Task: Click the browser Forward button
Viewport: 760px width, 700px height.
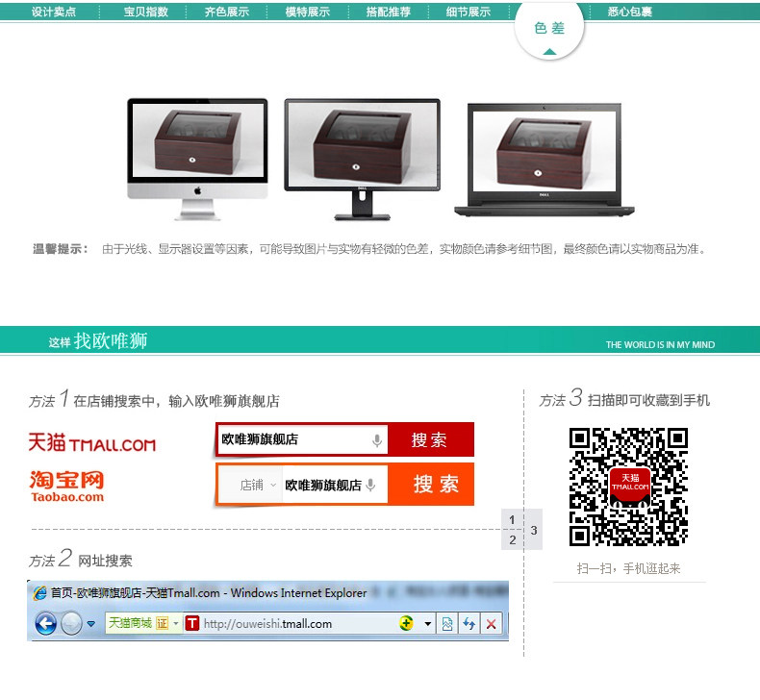Action: [71, 623]
